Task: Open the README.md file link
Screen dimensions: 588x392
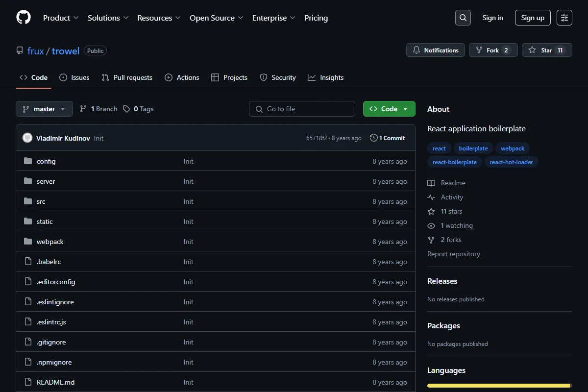Action: pos(55,382)
